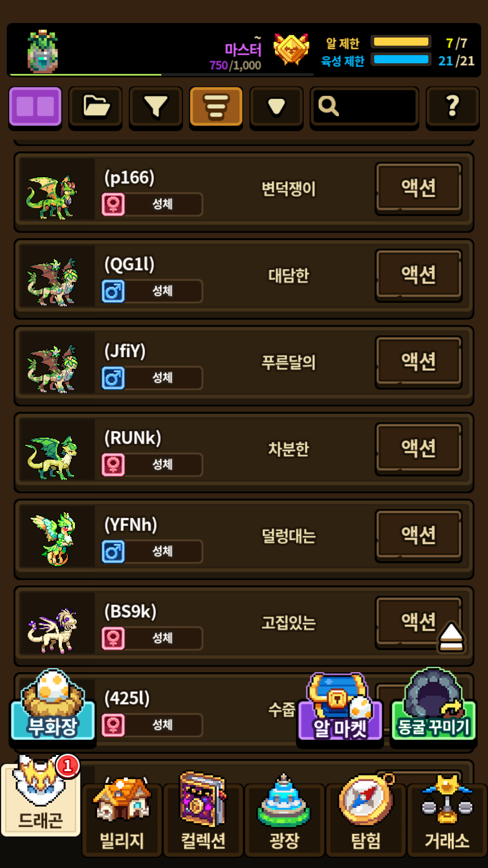Open the 부화장 hatchery nest icon
Image resolution: width=488 pixels, height=868 pixels.
53,705
